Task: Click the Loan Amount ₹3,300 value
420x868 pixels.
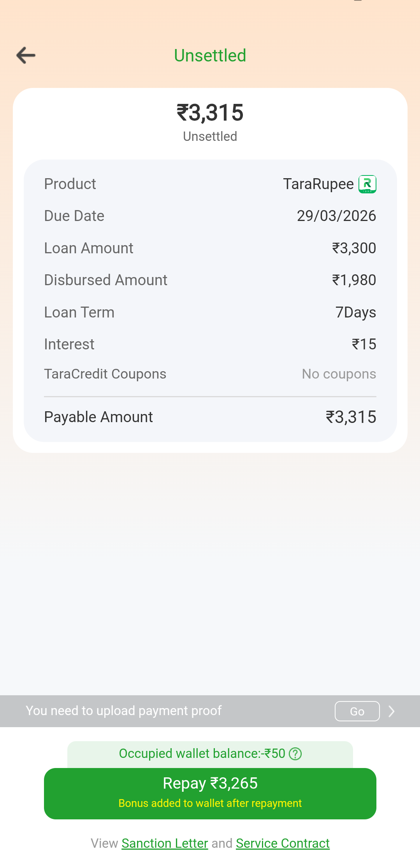Action: click(353, 248)
